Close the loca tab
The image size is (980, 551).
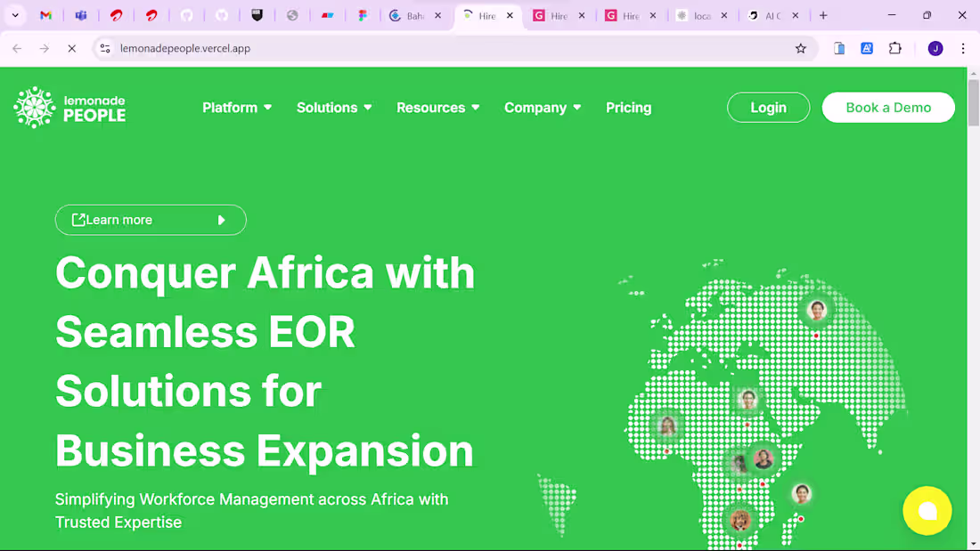724,16
